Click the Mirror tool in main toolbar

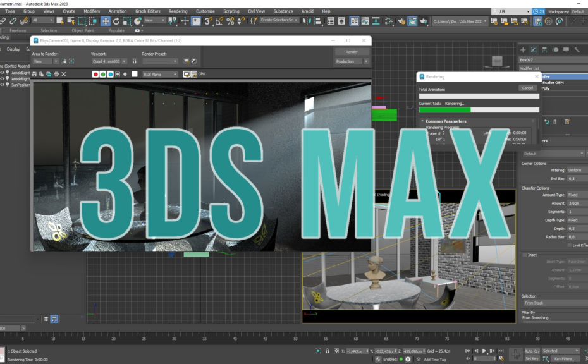coord(307,21)
